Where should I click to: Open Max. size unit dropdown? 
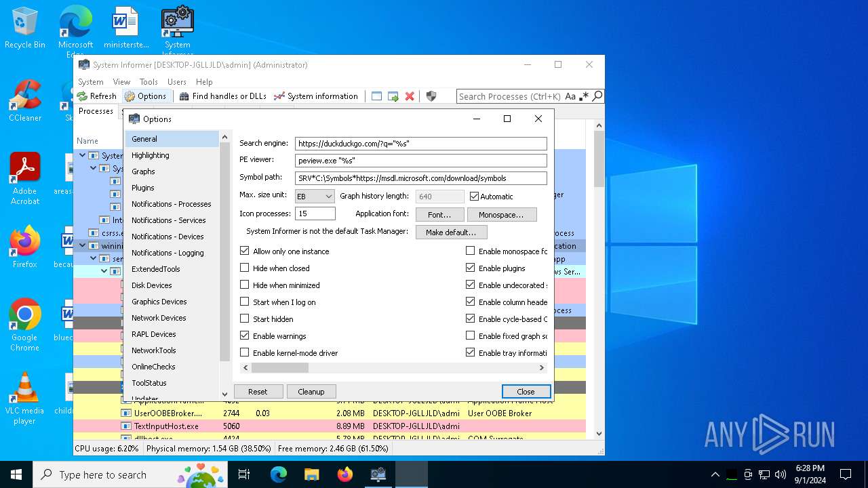click(315, 196)
